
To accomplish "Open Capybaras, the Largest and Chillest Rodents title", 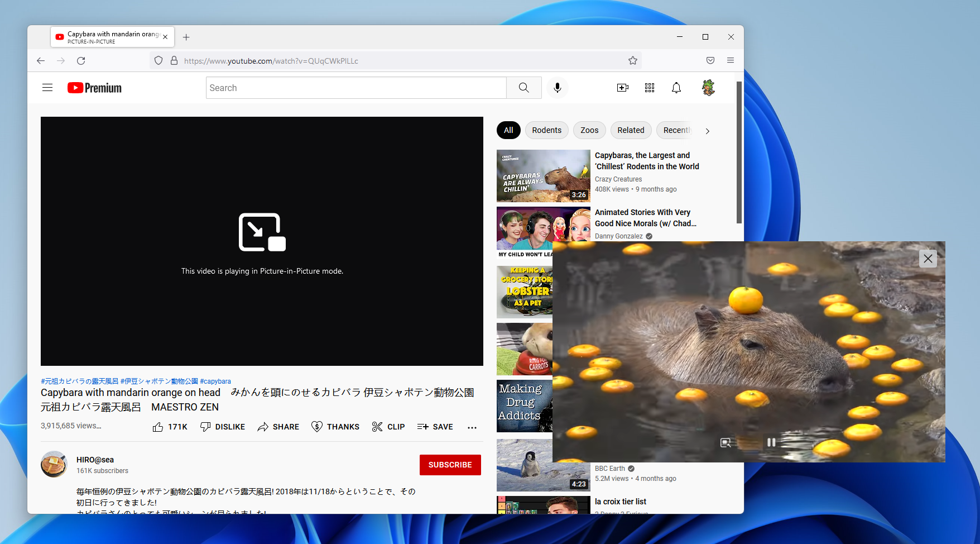I will point(647,161).
